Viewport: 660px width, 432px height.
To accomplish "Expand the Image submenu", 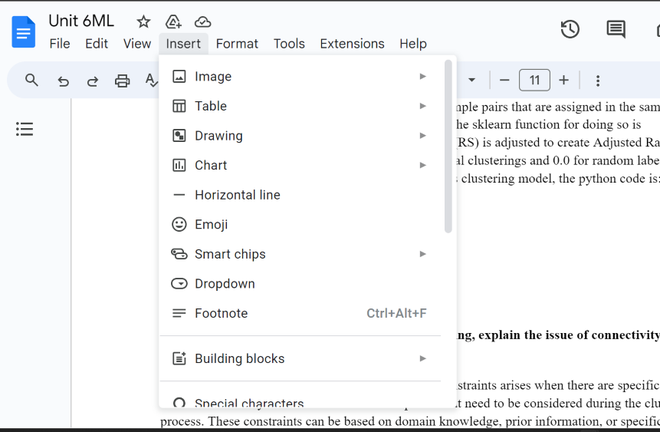I will tap(300, 76).
